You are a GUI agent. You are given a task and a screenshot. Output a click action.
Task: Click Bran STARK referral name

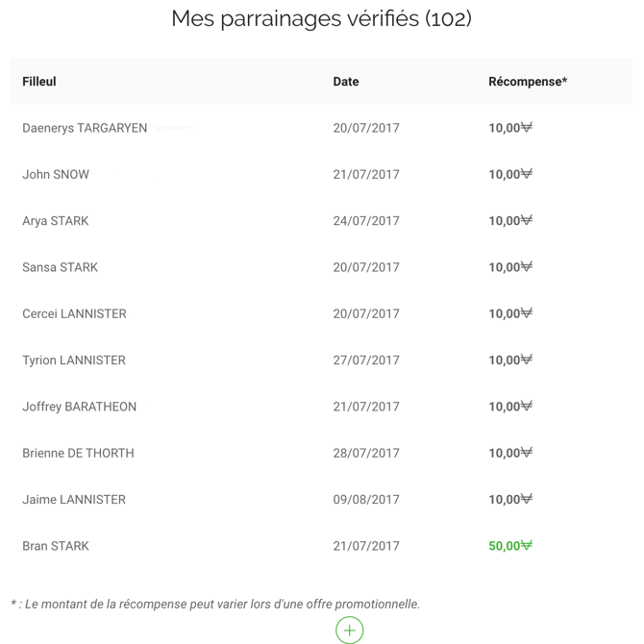56,546
